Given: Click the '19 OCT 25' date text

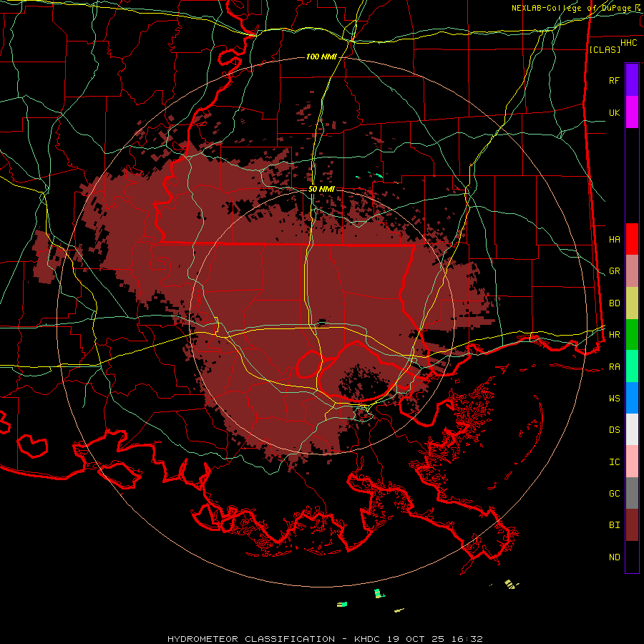Looking at the screenshot, I should [414, 639].
